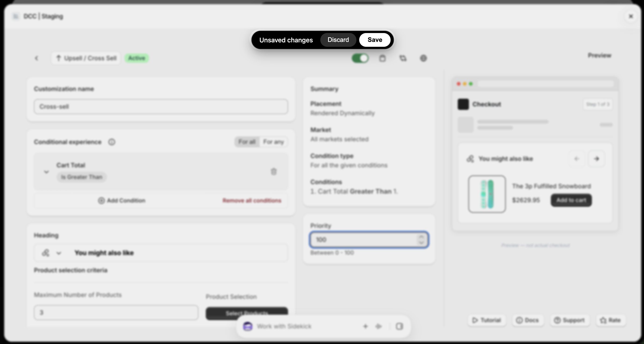Viewport: 644px width, 344px height.
Task: Click the Upsell / Cross Sell label
Action: (x=86, y=58)
